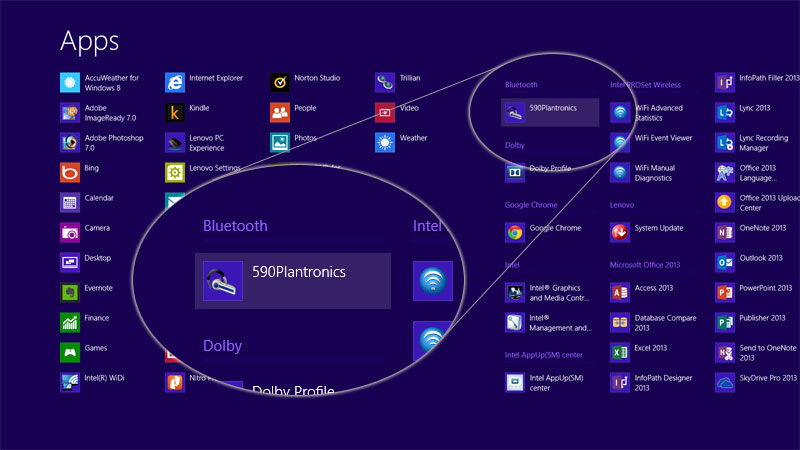This screenshot has height=450, width=800.
Task: Open the Weather app icon
Action: [x=385, y=143]
